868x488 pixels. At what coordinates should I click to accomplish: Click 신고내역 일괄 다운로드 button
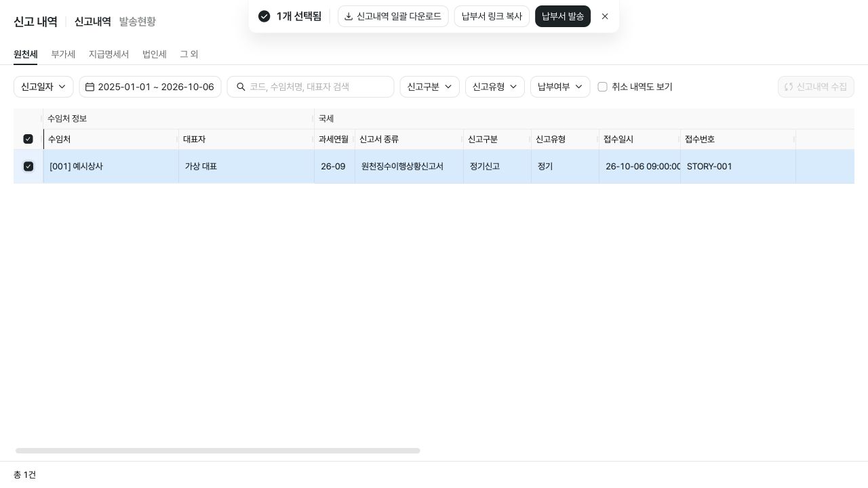[393, 16]
